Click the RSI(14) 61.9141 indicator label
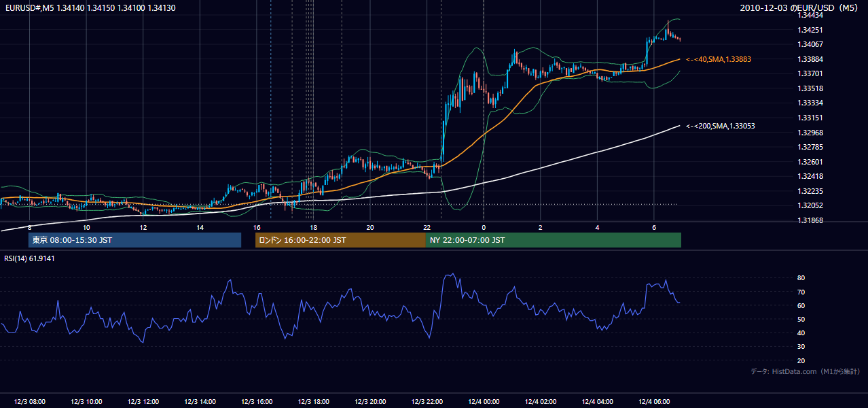The height and width of the screenshot is (408, 868). coord(29,258)
